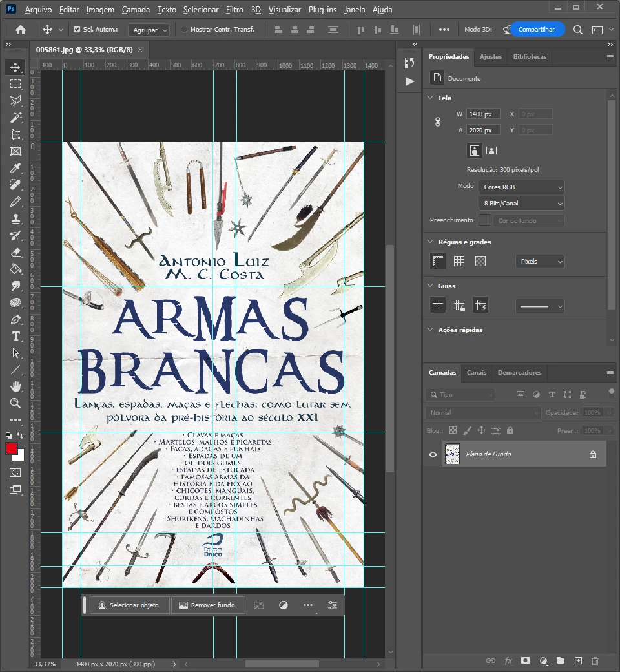Viewport: 620px width, 672px height.
Task: Select the Rectangular Marquee tool
Action: (15, 84)
